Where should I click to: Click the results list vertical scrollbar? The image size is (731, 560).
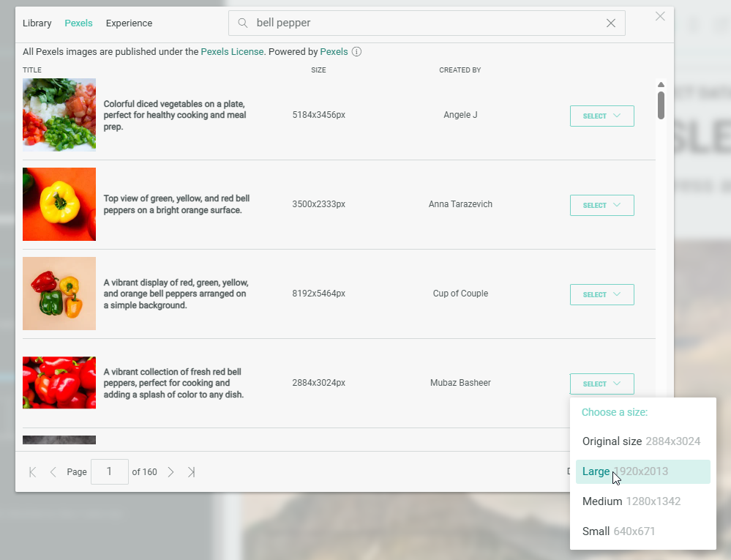click(x=661, y=105)
